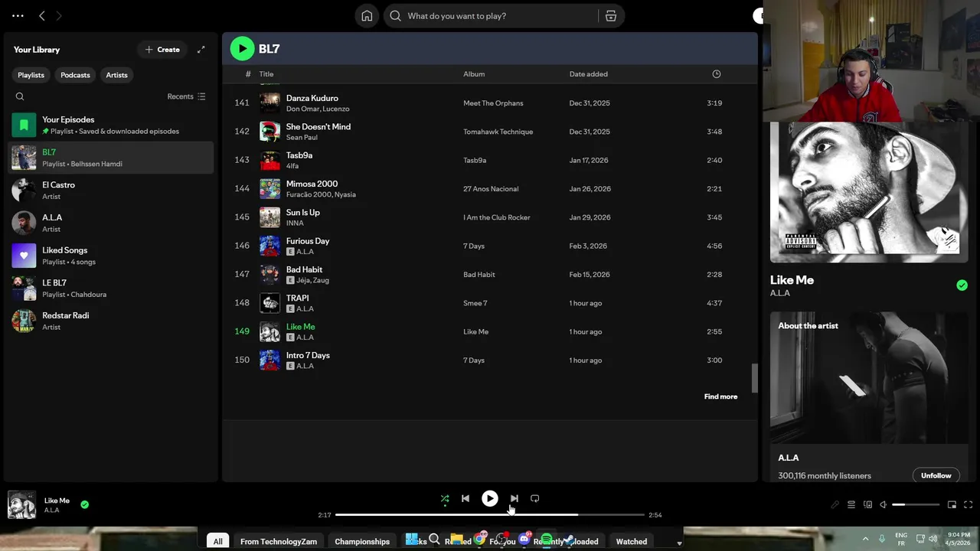Select the Watched chip
Viewport: 980px width, 551px height.
pos(632,541)
